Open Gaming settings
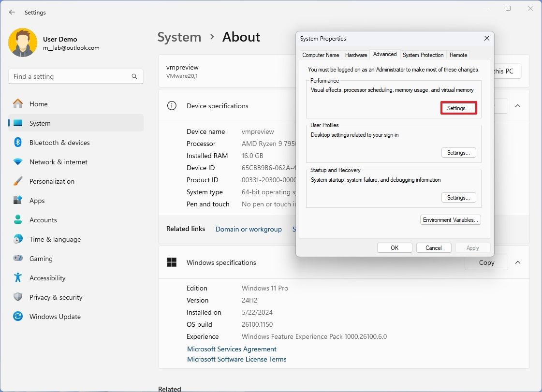The height and width of the screenshot is (392, 542). pos(41,259)
